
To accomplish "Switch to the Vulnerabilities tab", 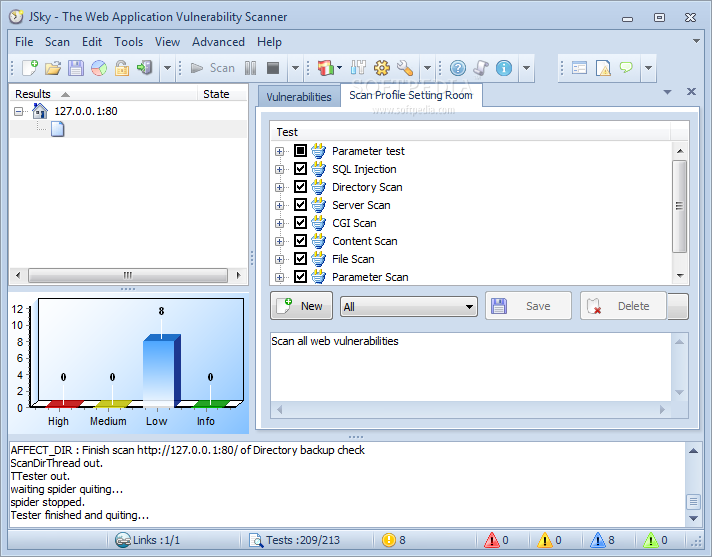I will tap(299, 97).
